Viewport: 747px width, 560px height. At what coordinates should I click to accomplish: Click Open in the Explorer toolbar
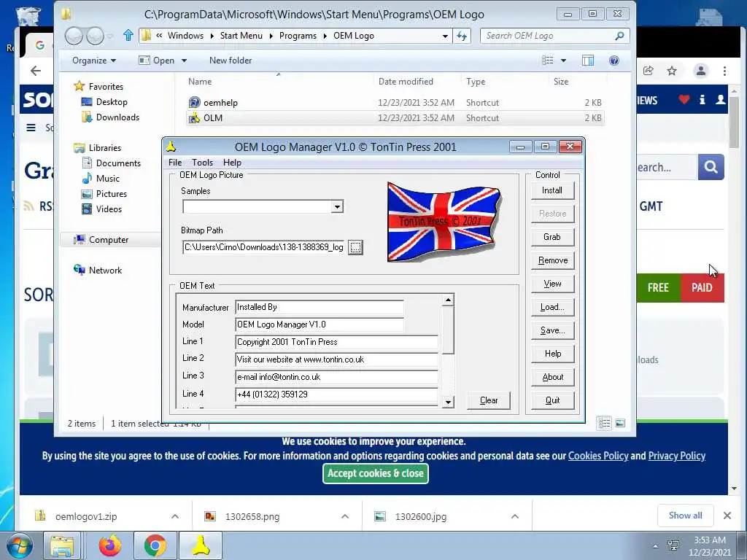click(158, 61)
